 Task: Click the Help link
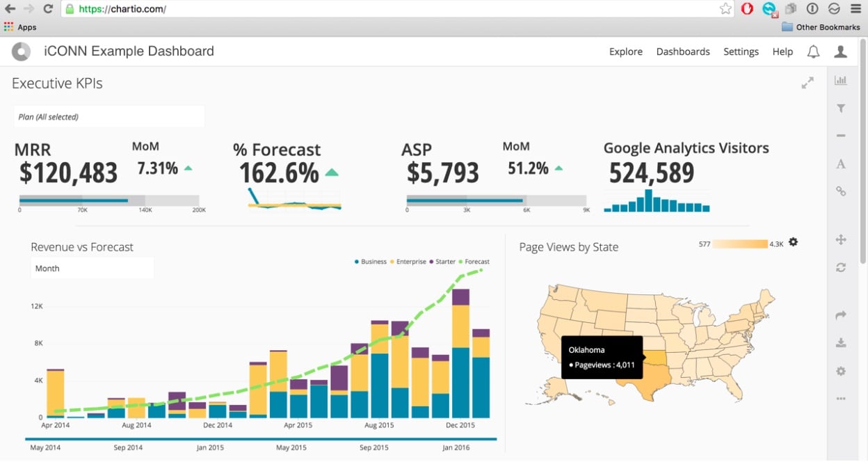(782, 51)
